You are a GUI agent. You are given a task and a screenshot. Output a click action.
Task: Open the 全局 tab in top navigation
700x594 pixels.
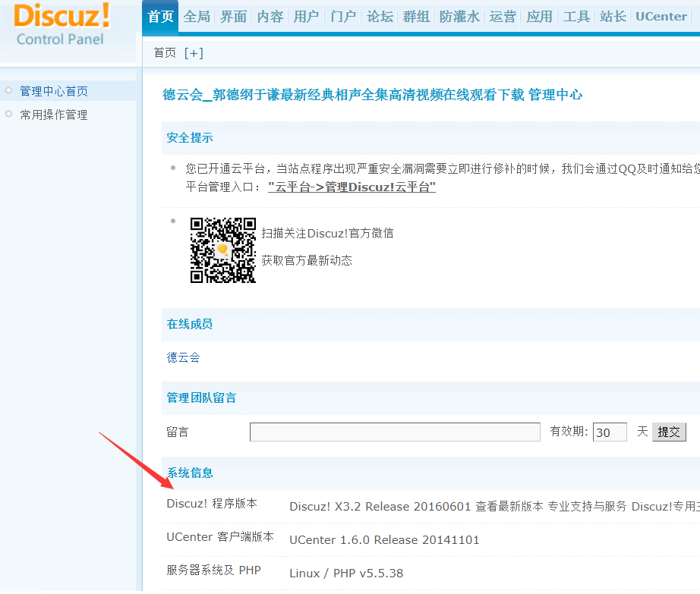tap(197, 17)
